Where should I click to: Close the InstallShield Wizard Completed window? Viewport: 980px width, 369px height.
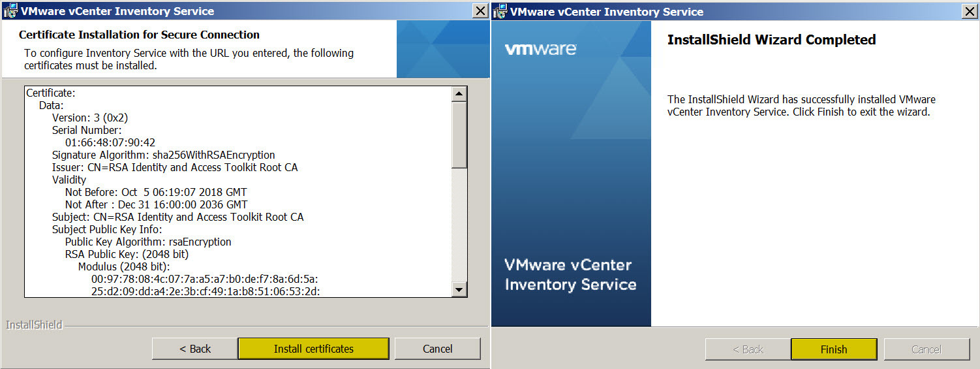(x=970, y=11)
